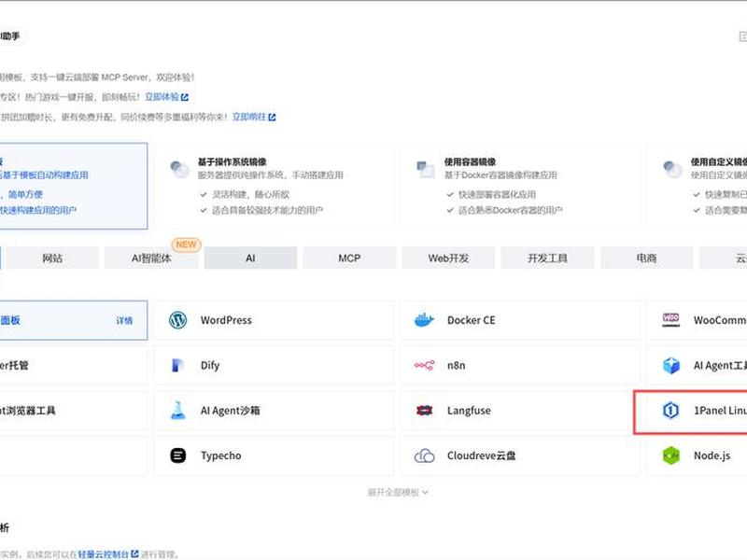Click the Node.js green hexagon icon
Image resolution: width=747 pixels, height=560 pixels.
670,455
